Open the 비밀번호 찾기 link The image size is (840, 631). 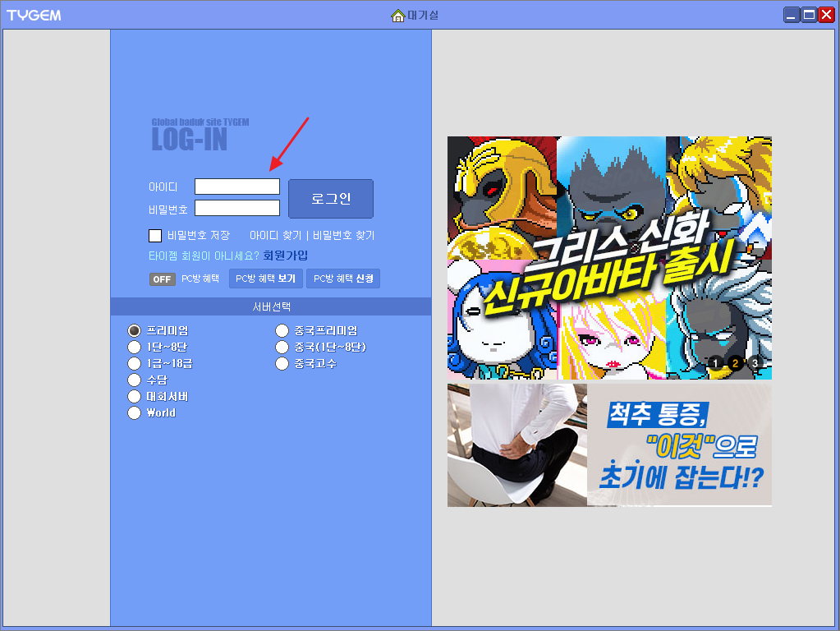coord(343,235)
